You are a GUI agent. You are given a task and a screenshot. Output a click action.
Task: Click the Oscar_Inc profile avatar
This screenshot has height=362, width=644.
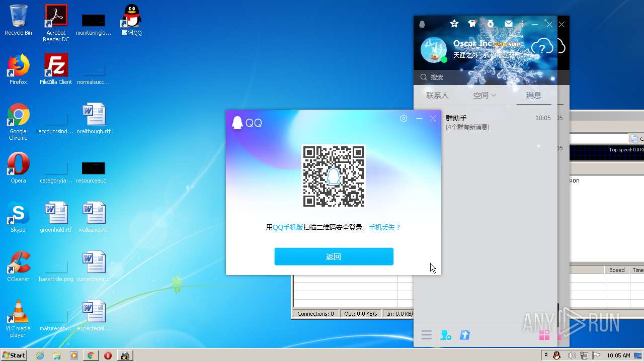(x=433, y=50)
